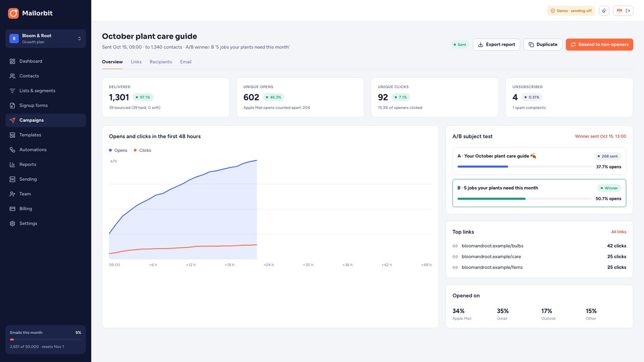
Task: Go to Billing
Action: pyautogui.click(x=45, y=209)
